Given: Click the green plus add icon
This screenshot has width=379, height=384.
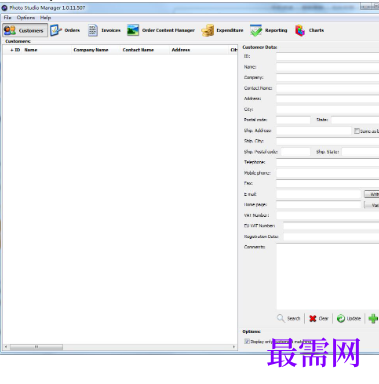Looking at the screenshot, I should tap(373, 318).
